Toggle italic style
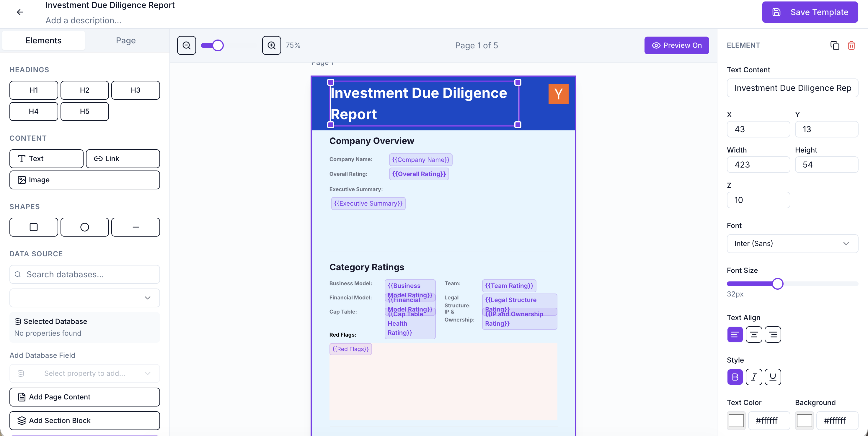 coord(754,377)
